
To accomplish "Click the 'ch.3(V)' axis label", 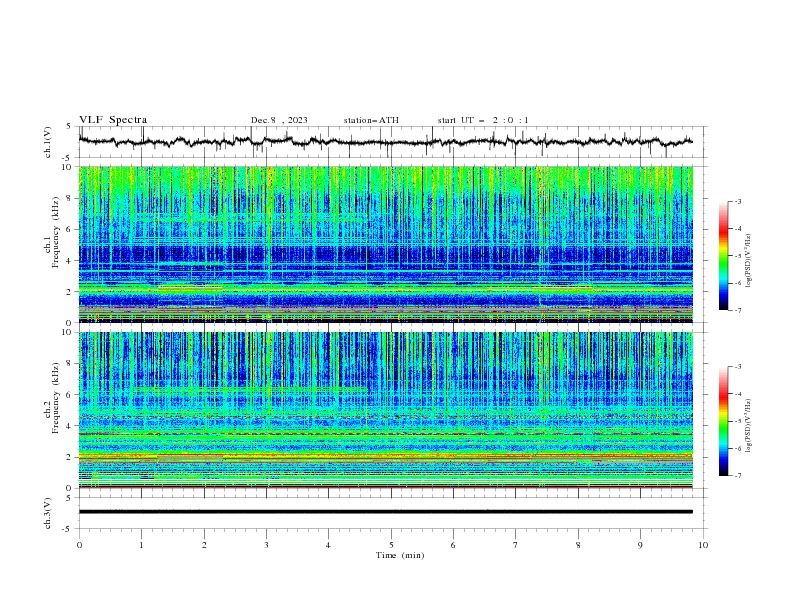I will 48,513.
